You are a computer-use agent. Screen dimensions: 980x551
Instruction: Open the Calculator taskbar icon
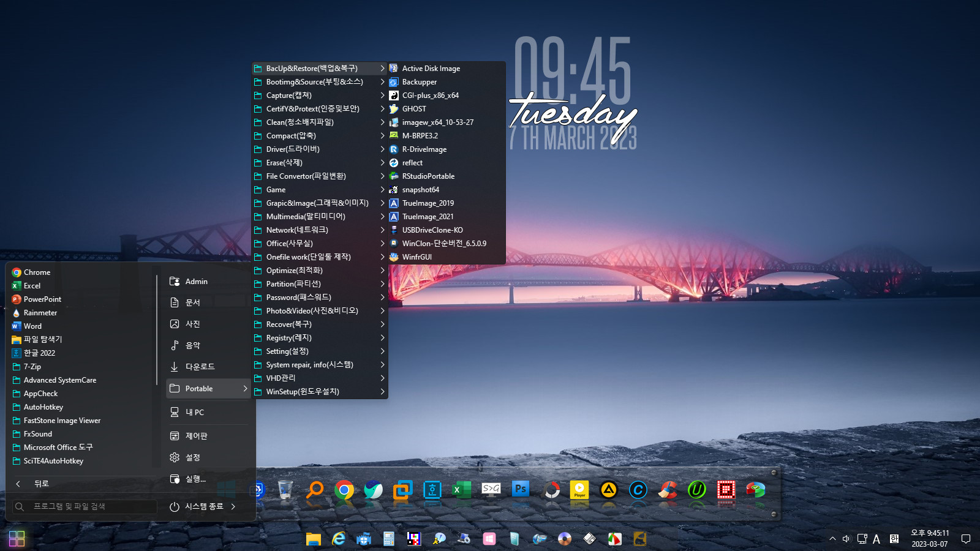[388, 539]
